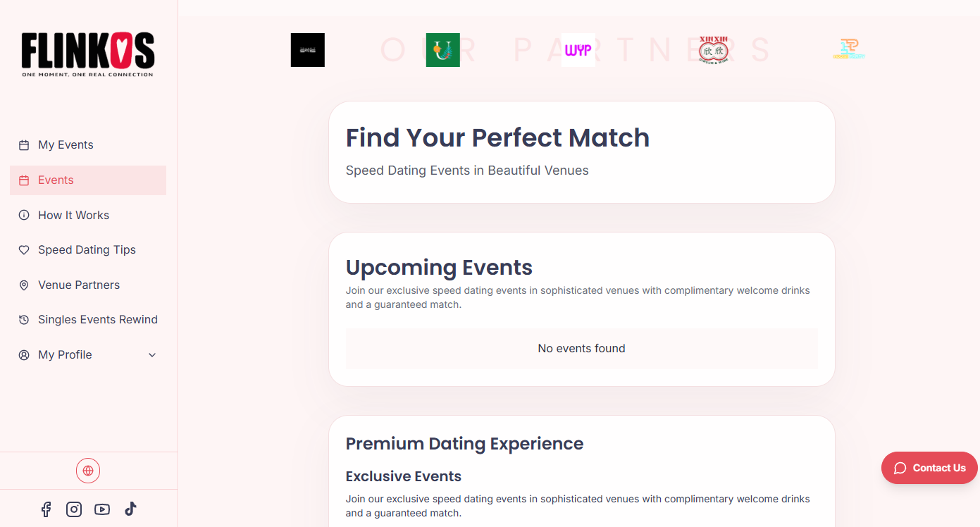This screenshot has height=527, width=980.
Task: Click the My Profile user icon
Action: [24, 355]
